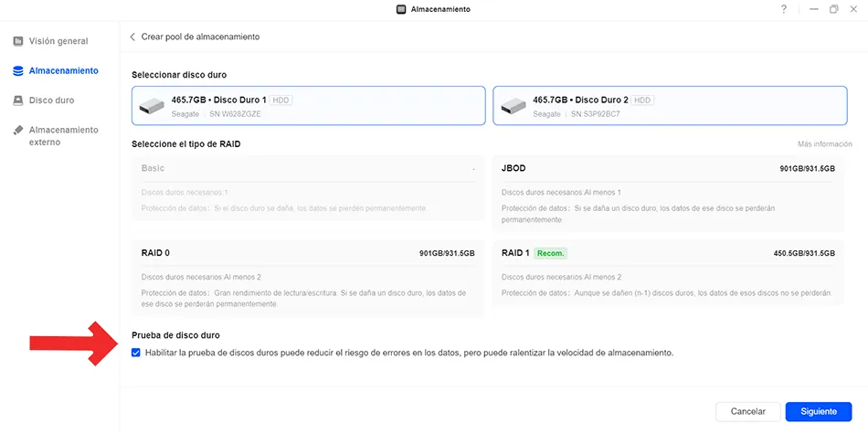The image size is (868, 433).
Task: Click the Almacenamiento externo sidebar icon
Action: pyautogui.click(x=18, y=130)
